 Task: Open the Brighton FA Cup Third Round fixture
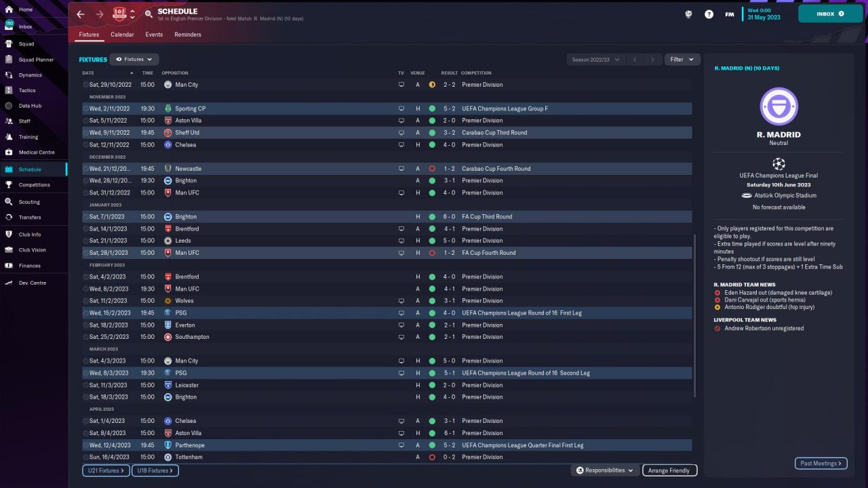[x=387, y=217]
